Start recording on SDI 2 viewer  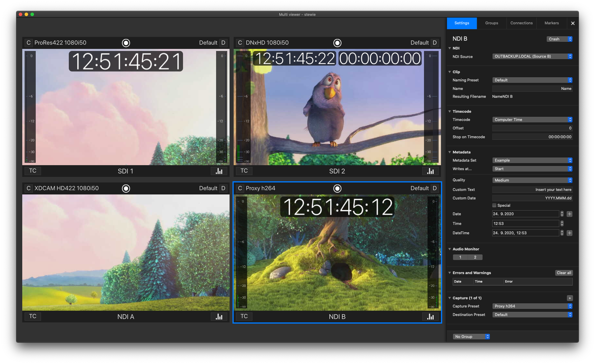337,43
